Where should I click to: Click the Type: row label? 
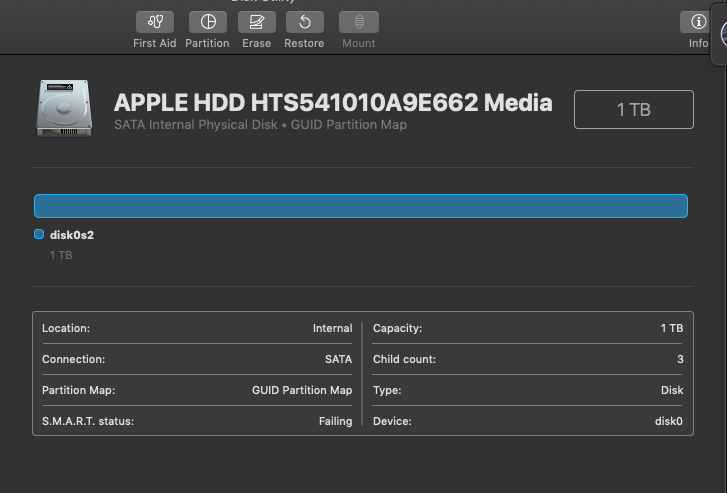(x=387, y=390)
